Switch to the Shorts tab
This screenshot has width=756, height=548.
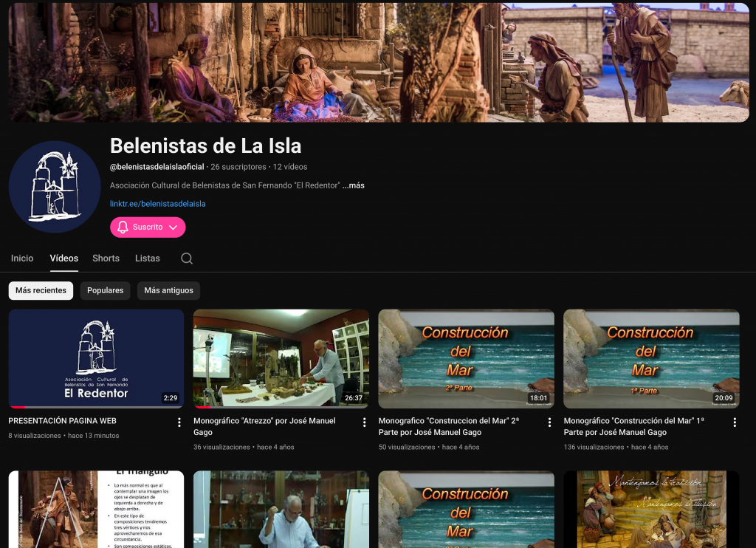click(x=106, y=258)
